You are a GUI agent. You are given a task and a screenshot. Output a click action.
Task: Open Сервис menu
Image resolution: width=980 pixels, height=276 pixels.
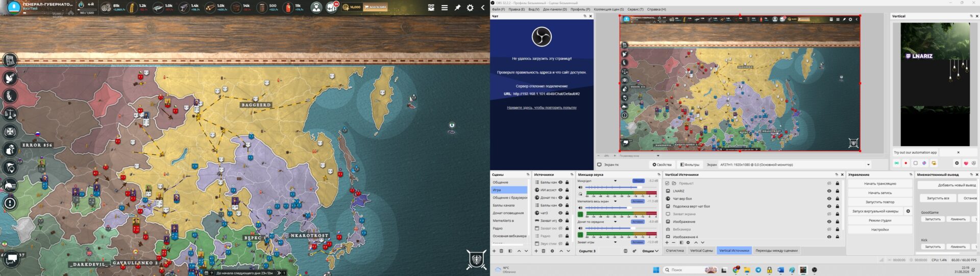coord(635,9)
